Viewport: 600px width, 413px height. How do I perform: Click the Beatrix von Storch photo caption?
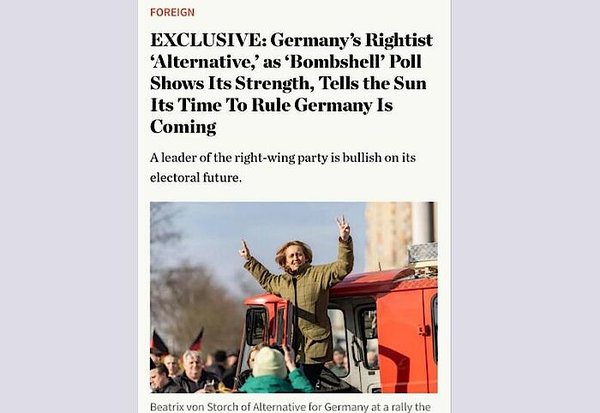(290, 406)
